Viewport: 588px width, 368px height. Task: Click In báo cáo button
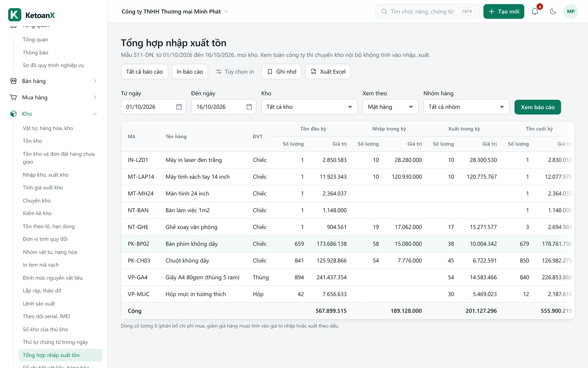pyautogui.click(x=190, y=71)
